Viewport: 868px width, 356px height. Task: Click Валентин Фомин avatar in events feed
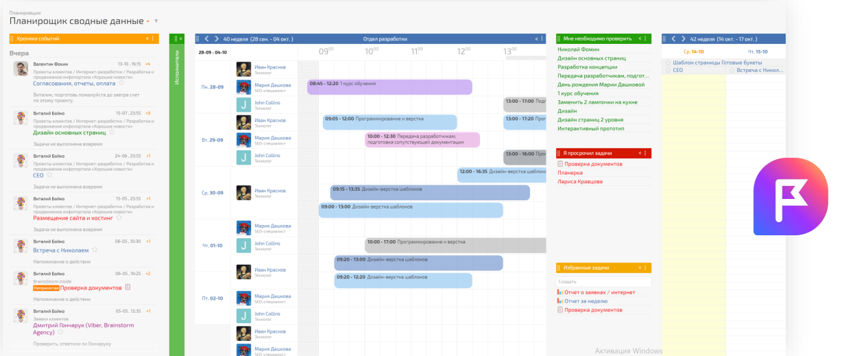click(21, 68)
